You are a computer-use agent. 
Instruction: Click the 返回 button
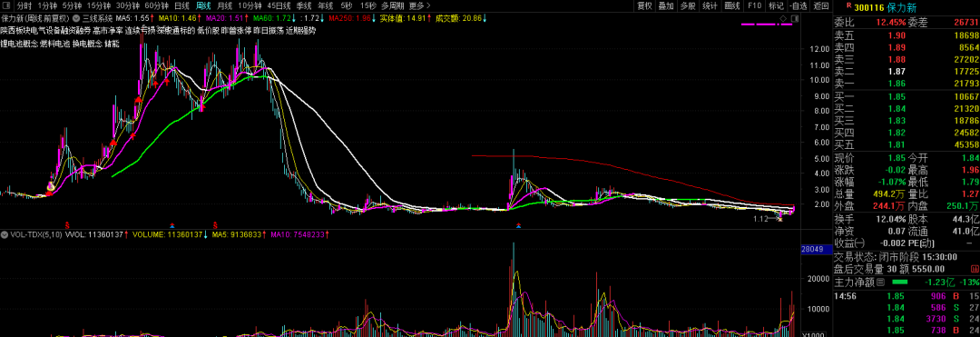click(820, 5)
